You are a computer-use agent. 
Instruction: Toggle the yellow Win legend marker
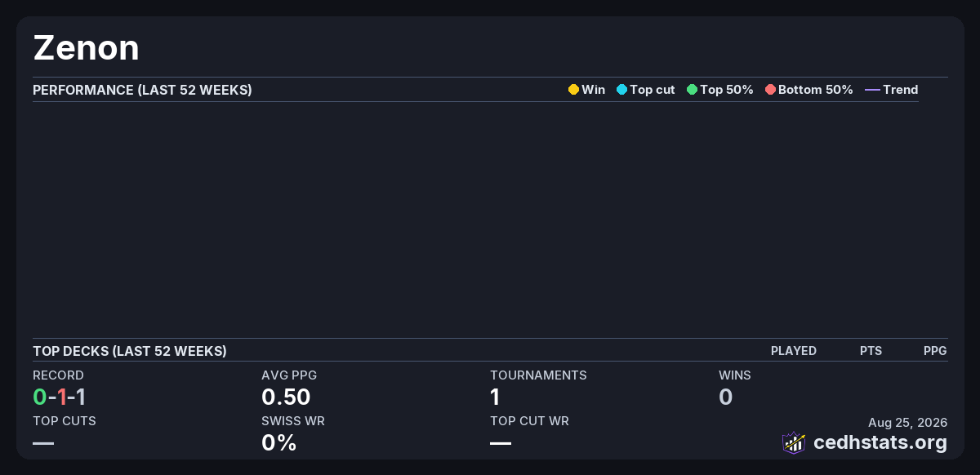pyautogui.click(x=573, y=90)
